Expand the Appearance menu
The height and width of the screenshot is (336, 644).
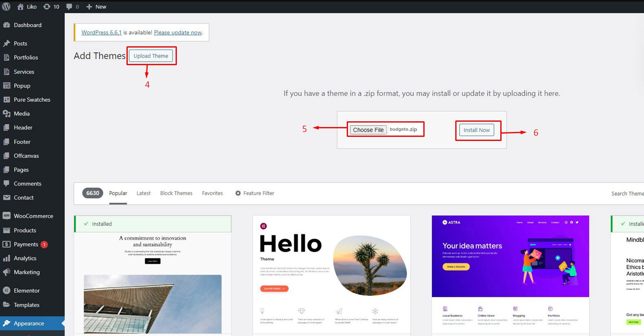pyautogui.click(x=29, y=323)
